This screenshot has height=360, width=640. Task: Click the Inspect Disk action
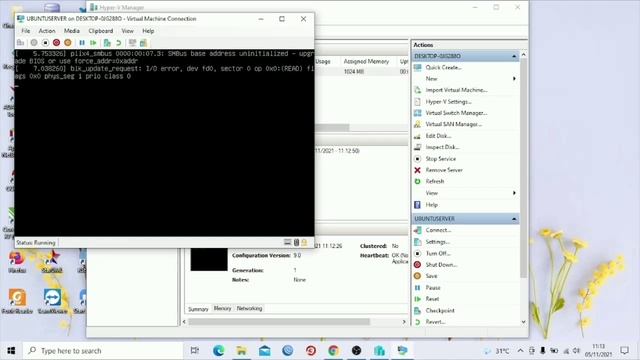point(442,147)
